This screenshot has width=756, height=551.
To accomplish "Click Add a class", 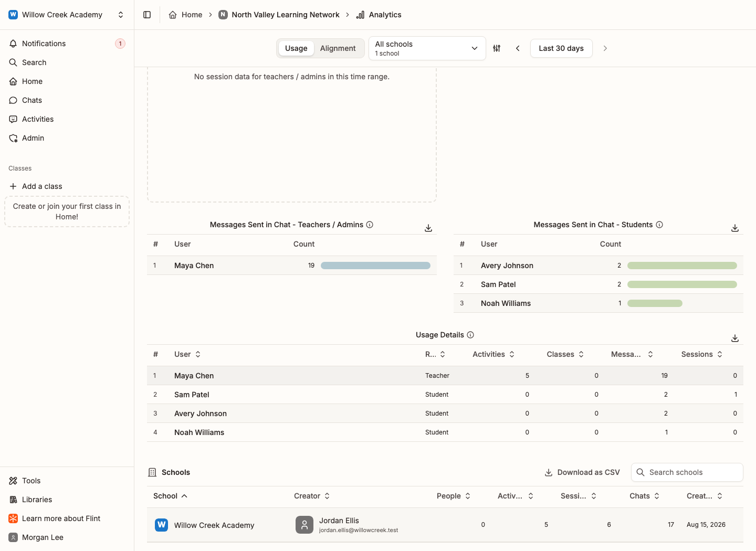I will pyautogui.click(x=67, y=186).
